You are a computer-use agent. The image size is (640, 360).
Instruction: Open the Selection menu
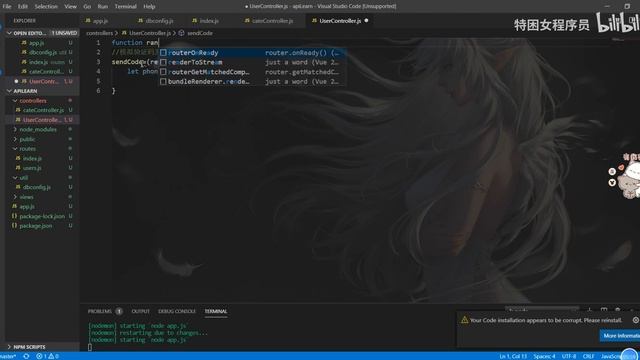click(x=46, y=6)
